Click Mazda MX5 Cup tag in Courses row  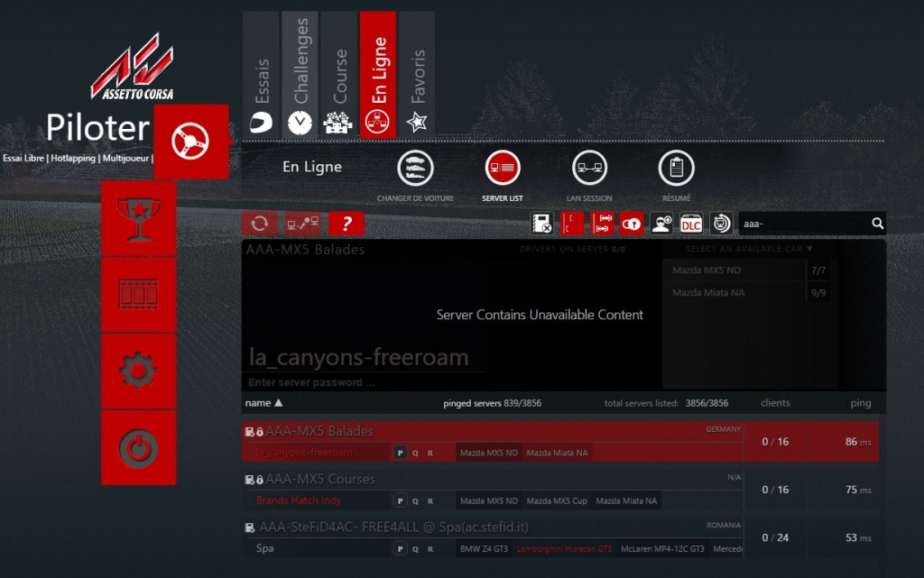click(556, 500)
